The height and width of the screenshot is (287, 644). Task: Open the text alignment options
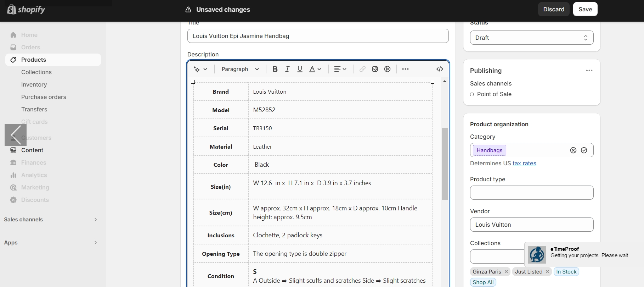click(x=340, y=69)
